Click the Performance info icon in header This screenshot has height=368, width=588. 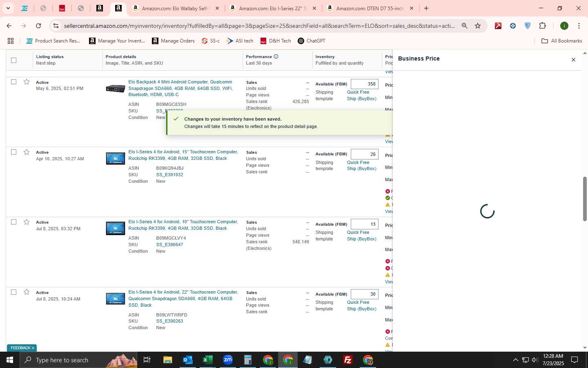(276, 56)
